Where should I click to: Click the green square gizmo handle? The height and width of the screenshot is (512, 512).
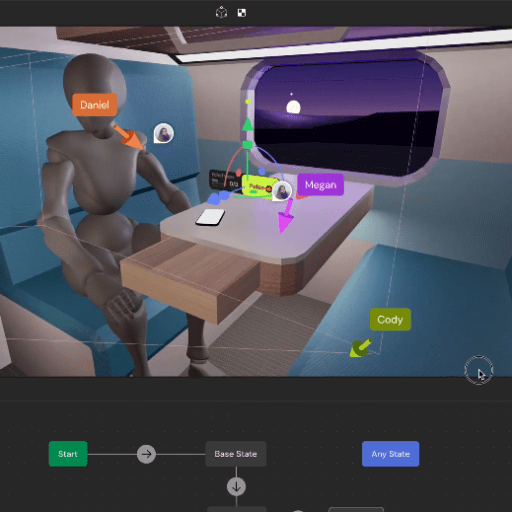[x=248, y=145]
